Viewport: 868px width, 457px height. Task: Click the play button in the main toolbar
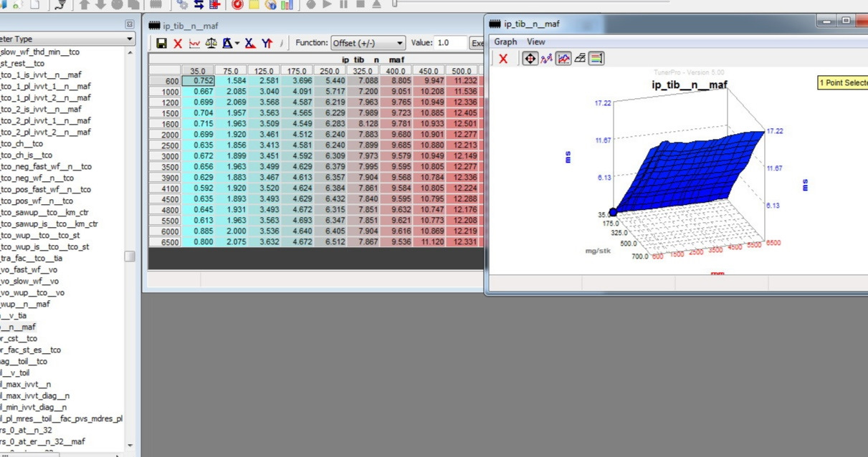328,4
